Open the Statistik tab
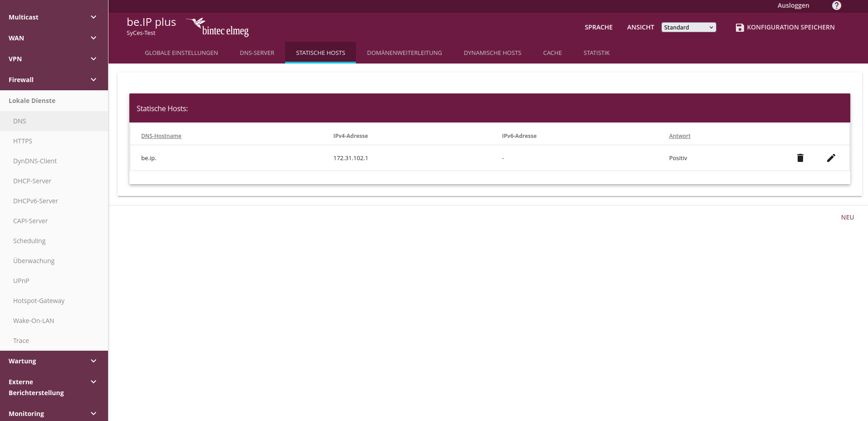 tap(597, 53)
